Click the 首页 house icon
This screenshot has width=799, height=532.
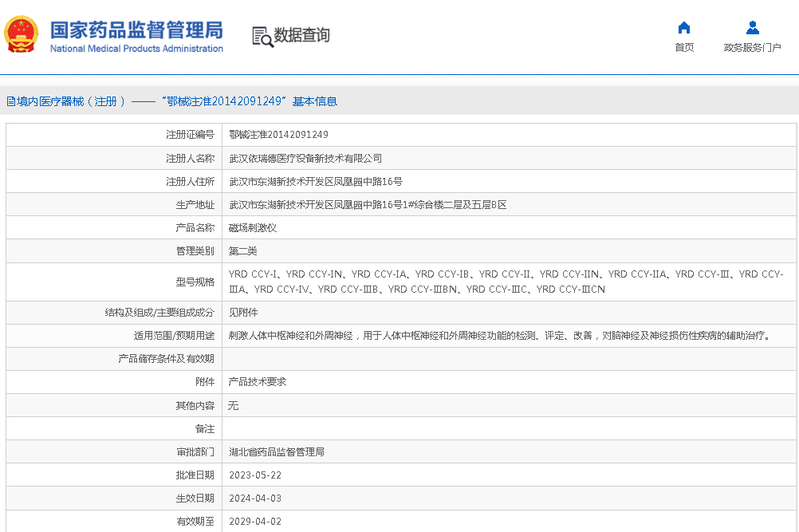pos(683,28)
